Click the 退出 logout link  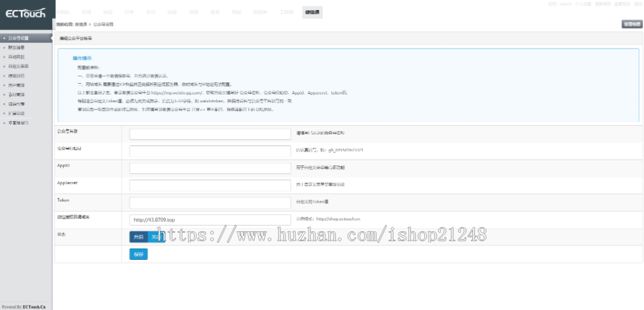[x=638, y=4]
